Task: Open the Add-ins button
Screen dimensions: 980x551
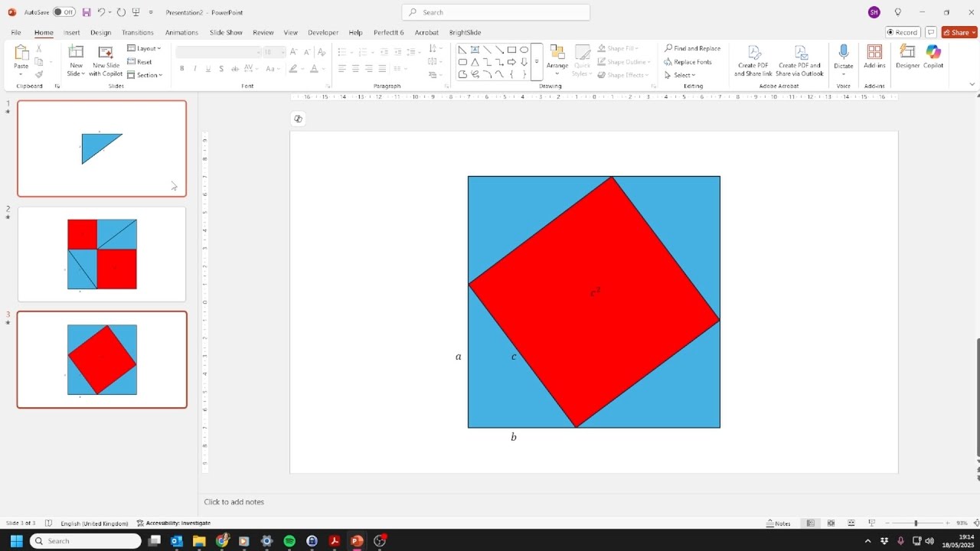Action: click(x=874, y=57)
